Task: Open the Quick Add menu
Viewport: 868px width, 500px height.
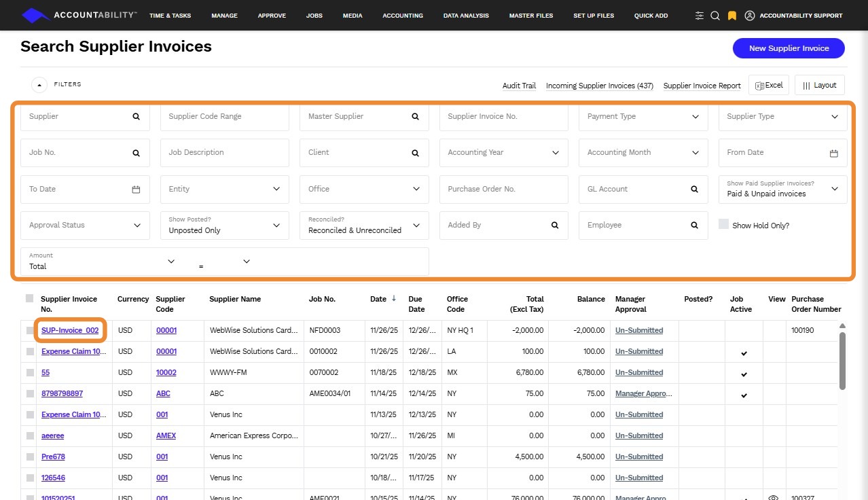Action: (x=651, y=16)
